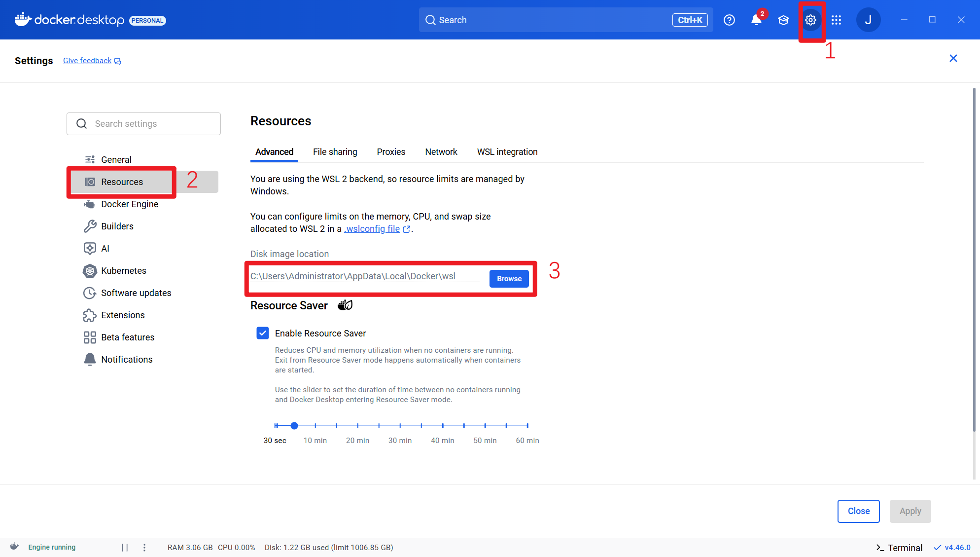Open Kubernetes settings in sidebar
Screen dimensions: 980x557
[123, 271]
